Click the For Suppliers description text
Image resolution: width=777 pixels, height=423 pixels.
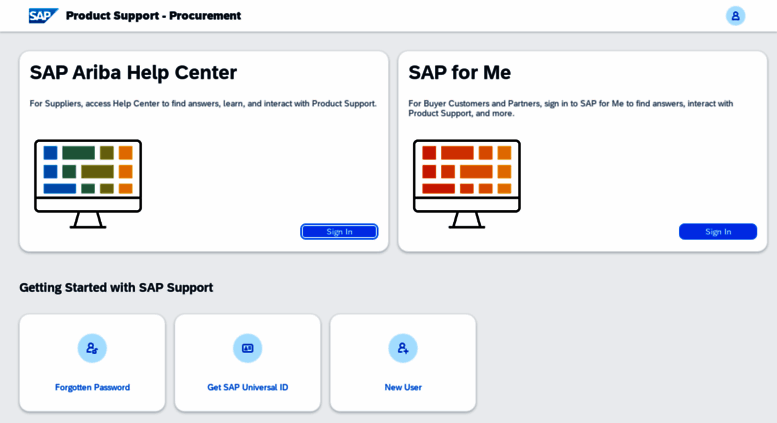point(203,103)
